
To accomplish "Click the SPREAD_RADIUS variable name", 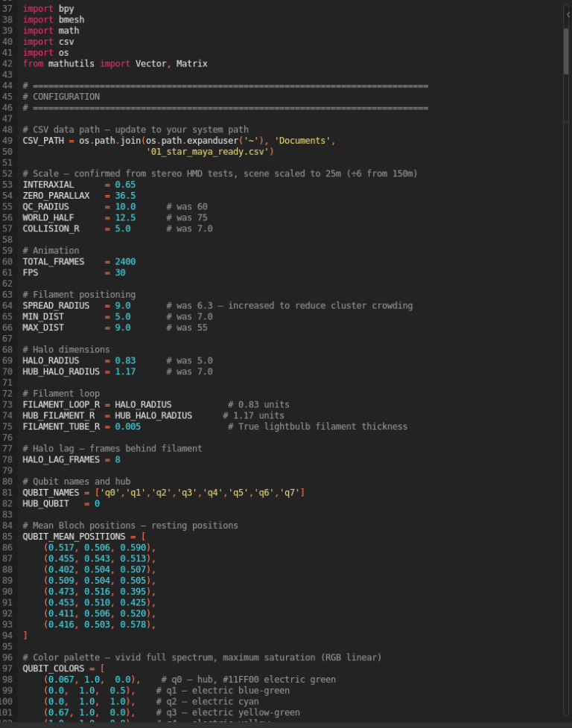I will coord(56,306).
